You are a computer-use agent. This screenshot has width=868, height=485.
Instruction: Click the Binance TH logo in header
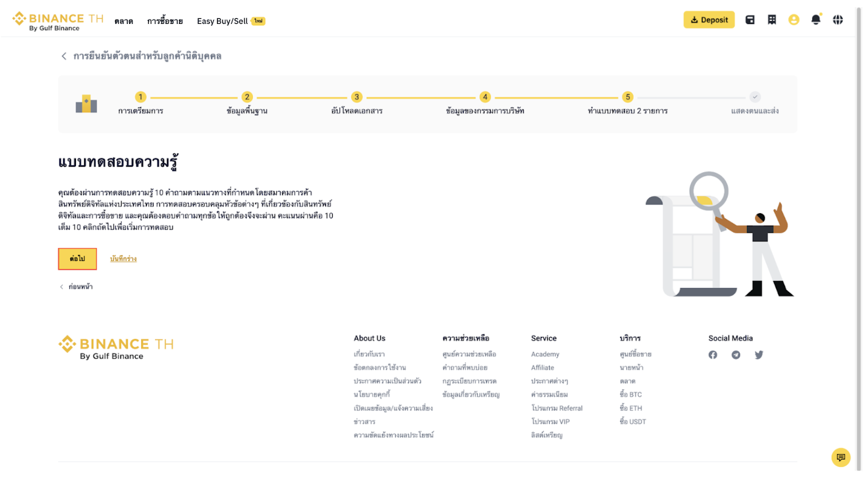click(x=58, y=21)
